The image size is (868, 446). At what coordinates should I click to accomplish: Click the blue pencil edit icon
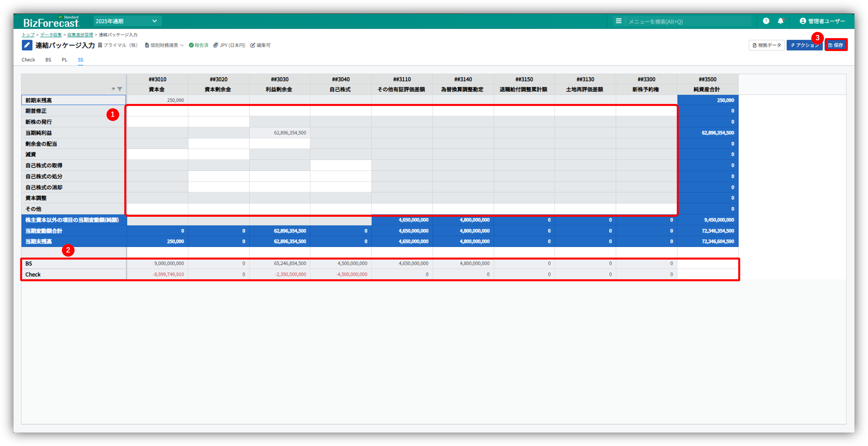coord(27,45)
